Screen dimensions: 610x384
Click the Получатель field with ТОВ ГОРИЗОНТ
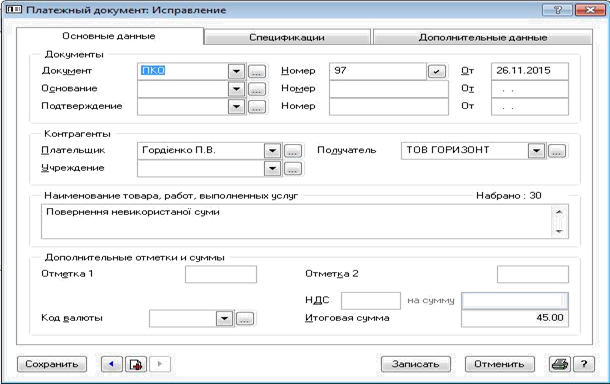pyautogui.click(x=465, y=151)
